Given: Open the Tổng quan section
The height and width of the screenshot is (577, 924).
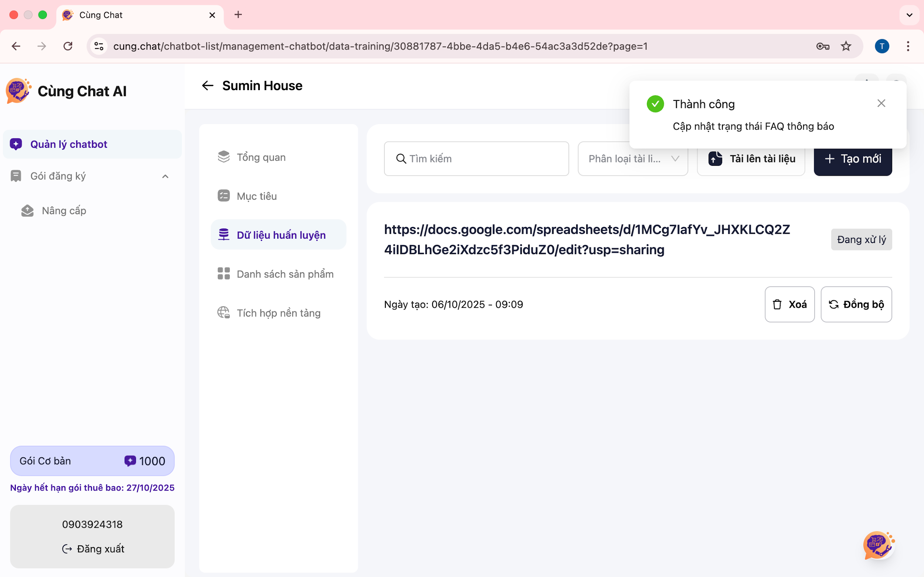Looking at the screenshot, I should pos(261,157).
